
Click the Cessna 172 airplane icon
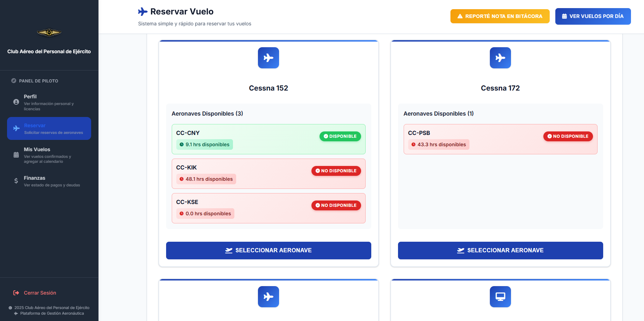click(x=500, y=58)
